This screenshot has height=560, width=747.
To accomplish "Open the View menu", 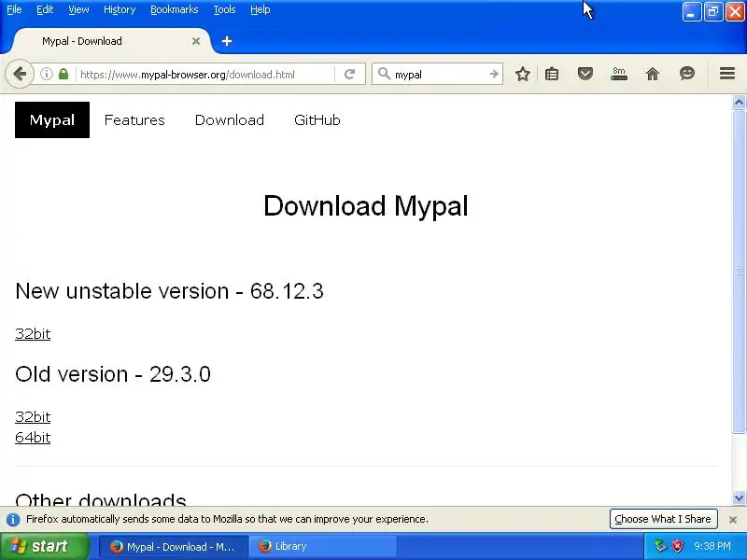I will click(78, 9).
